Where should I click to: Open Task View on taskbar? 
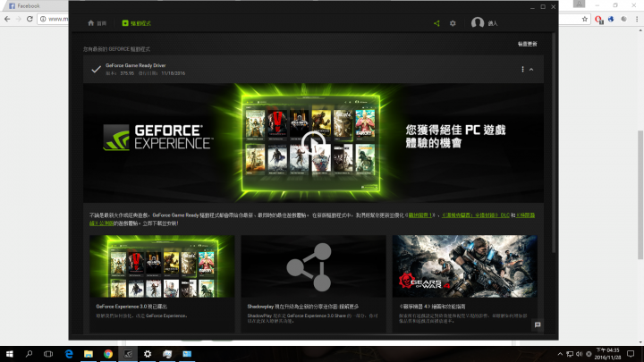tap(48, 354)
